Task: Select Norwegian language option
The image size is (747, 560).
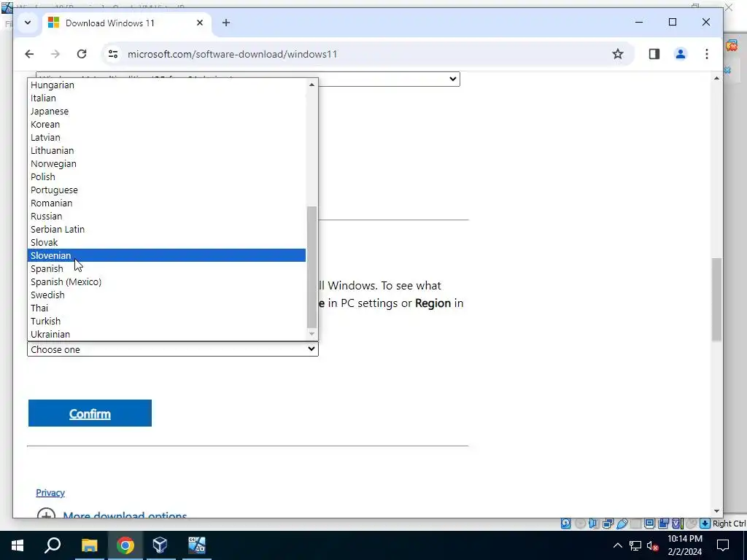Action: point(166,163)
